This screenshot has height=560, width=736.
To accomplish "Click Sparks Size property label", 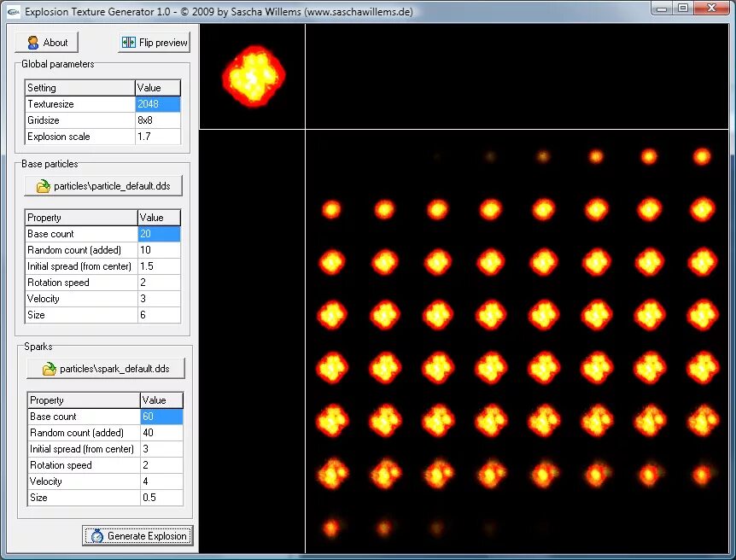I will [x=38, y=498].
